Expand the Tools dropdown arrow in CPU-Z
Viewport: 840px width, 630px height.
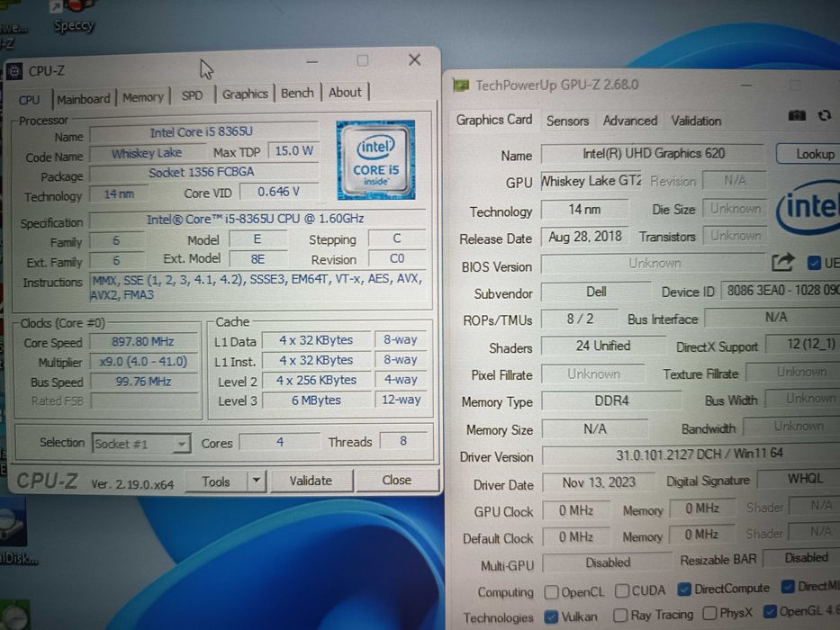(257, 481)
